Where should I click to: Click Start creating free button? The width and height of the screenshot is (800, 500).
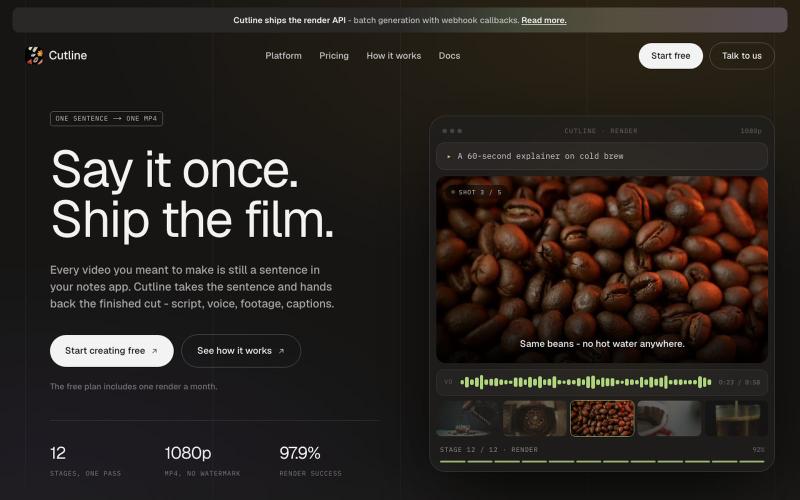[x=112, y=351]
